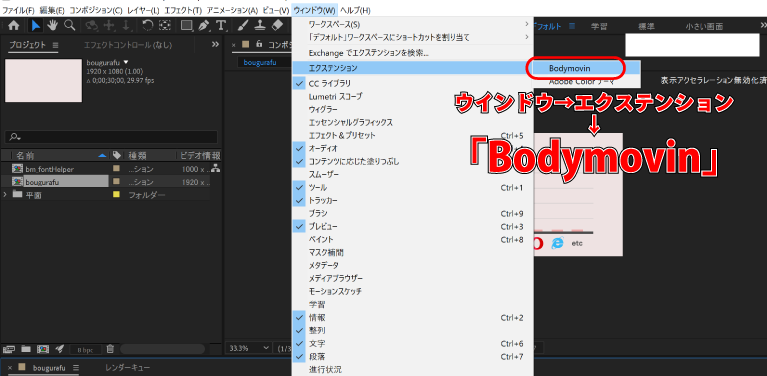Select the Eraser tool
The height and width of the screenshot is (376, 767).
click(277, 25)
